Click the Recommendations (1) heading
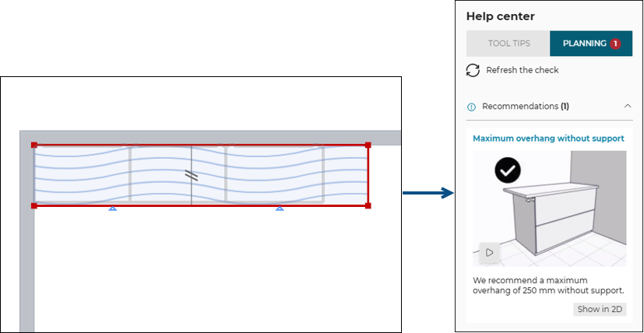This screenshot has height=333, width=644. (x=525, y=106)
